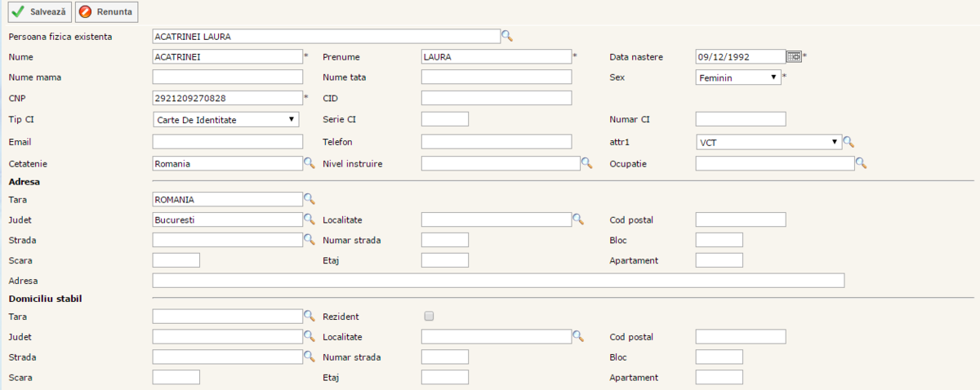Toggle the Rezident checkbox
This screenshot has height=390, width=980.
(x=429, y=317)
